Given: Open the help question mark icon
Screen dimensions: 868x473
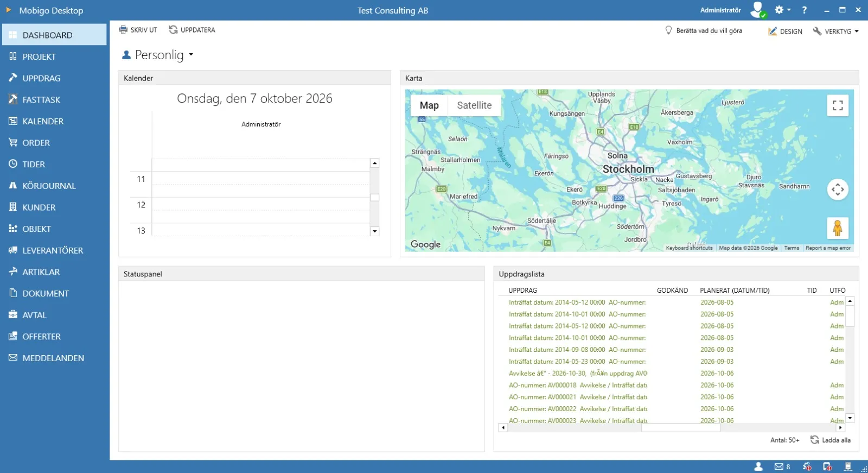Looking at the screenshot, I should pos(805,10).
